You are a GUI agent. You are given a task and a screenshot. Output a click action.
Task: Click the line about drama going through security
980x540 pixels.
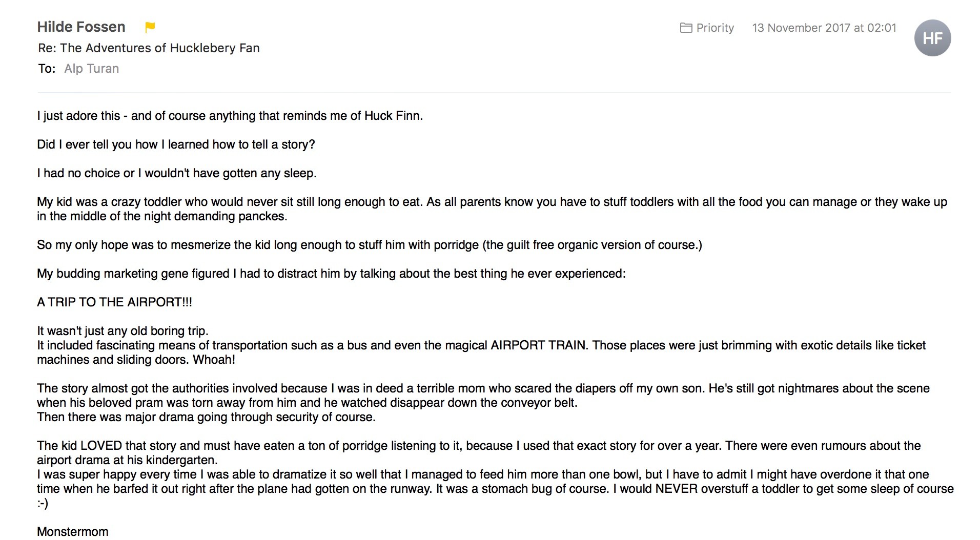[x=206, y=417]
